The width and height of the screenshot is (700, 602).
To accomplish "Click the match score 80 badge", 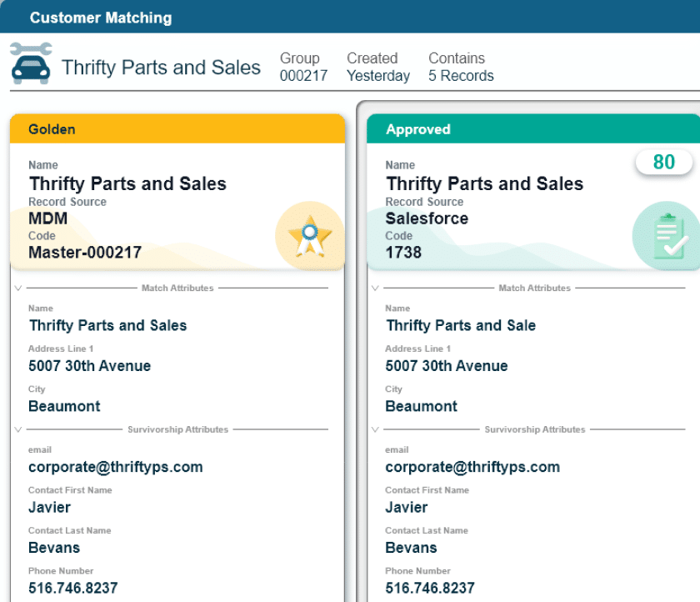I will [x=663, y=162].
